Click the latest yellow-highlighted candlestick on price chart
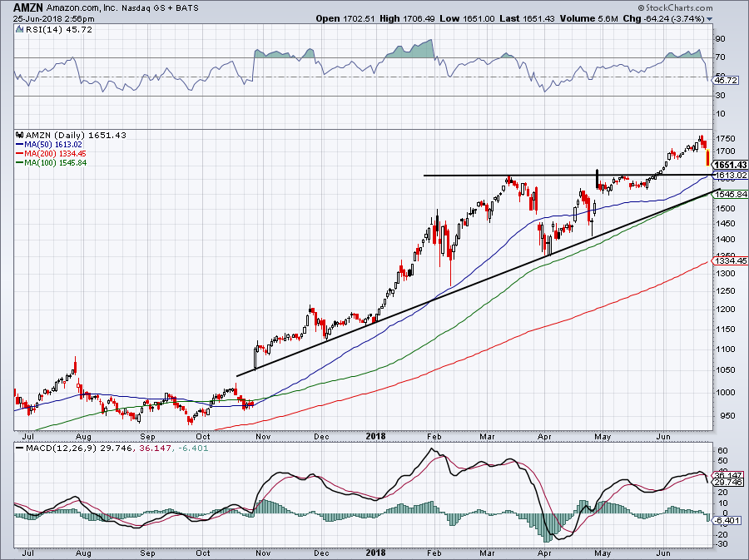The height and width of the screenshot is (560, 749). [x=707, y=157]
